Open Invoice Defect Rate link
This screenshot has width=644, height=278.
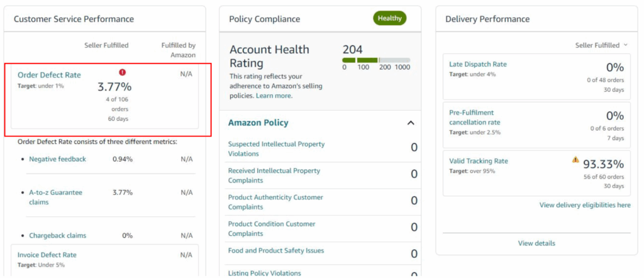(47, 255)
